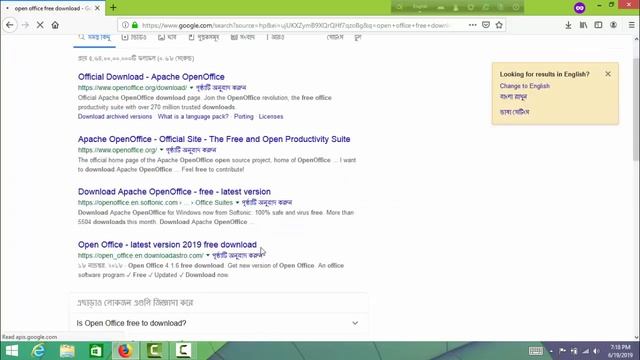The width and height of the screenshot is (640, 360).
Task: Open What is a language pack? sitelink
Action: click(x=193, y=117)
